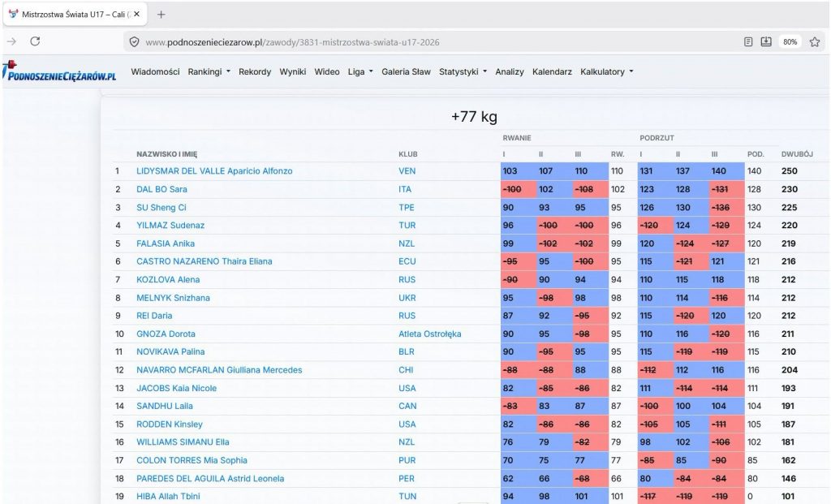Viewport: 831px width, 504px height.
Task: Open the Kalendarz page
Action: tap(552, 71)
